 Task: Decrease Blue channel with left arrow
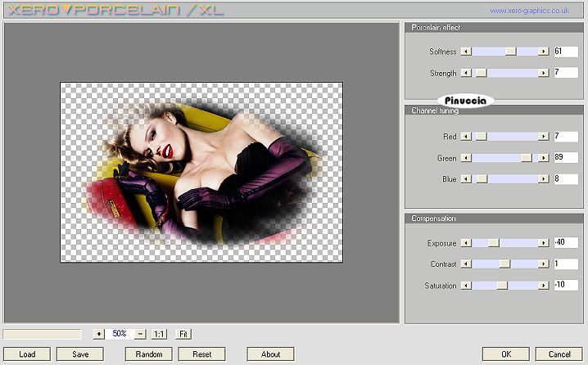click(x=466, y=179)
